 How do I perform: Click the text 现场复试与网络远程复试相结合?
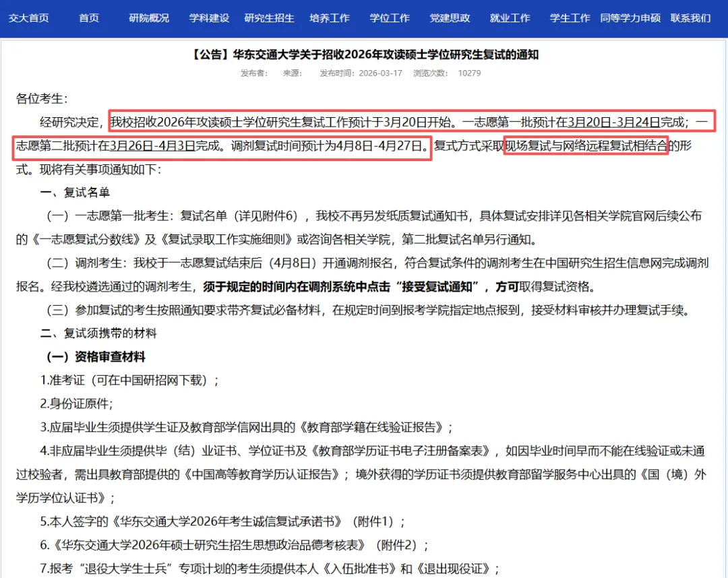(586, 146)
